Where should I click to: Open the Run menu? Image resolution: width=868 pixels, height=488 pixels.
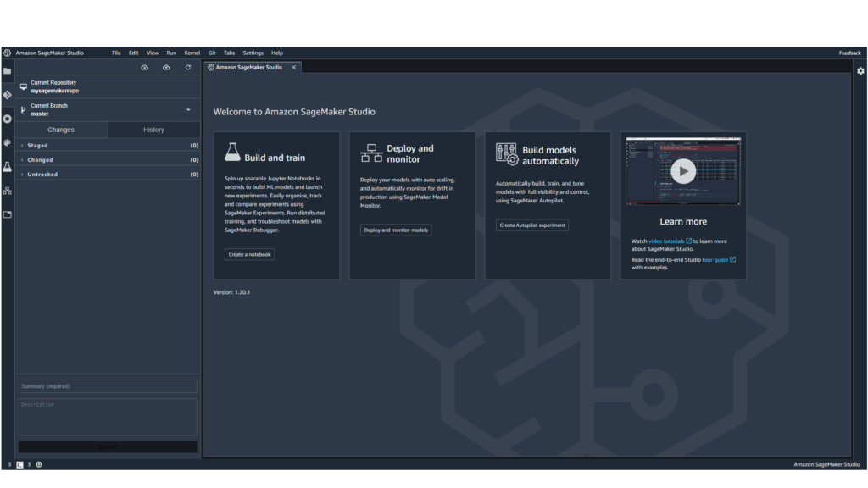(171, 53)
